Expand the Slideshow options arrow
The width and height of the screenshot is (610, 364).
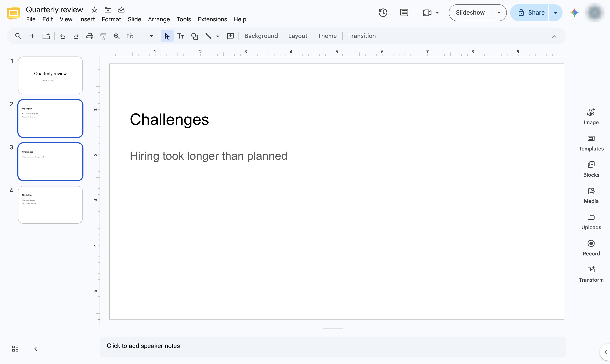[499, 13]
